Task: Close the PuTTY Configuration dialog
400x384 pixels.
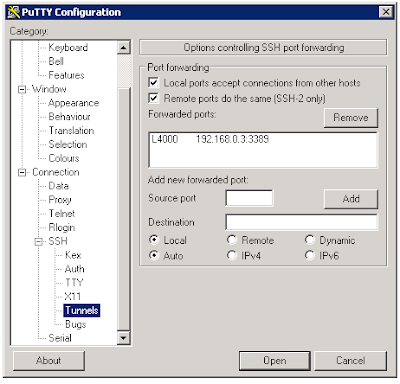Action: [386, 12]
